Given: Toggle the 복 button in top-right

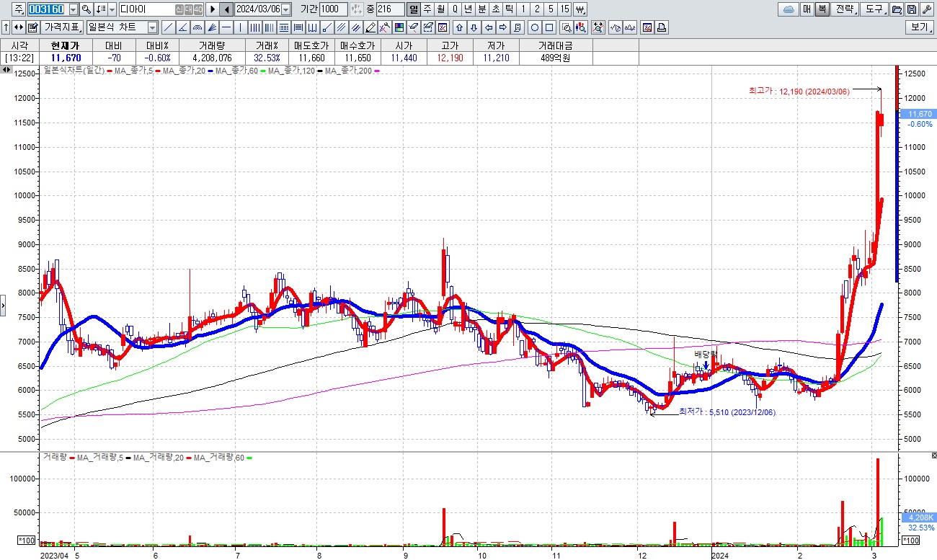Looking at the screenshot, I should tap(822, 9).
